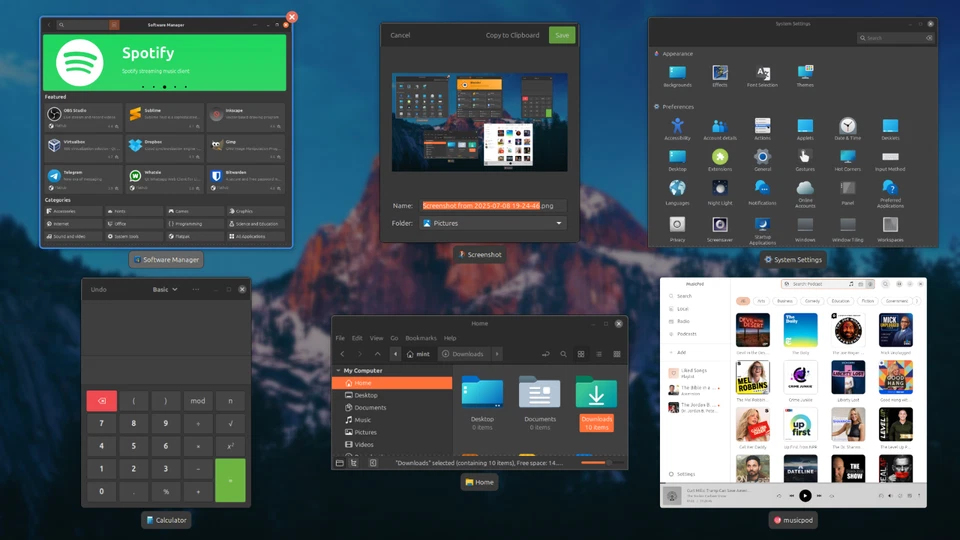Open the Basic mode dropdown in Calculator

click(165, 290)
